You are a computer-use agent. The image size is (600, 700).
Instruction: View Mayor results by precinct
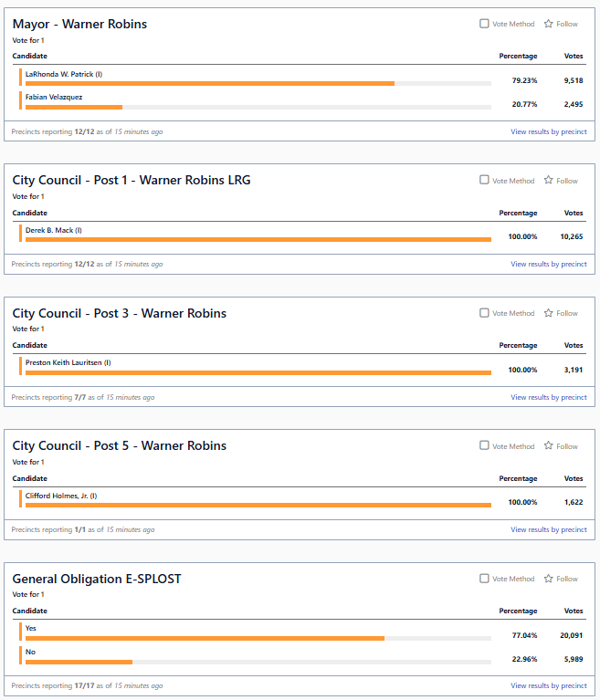[548, 131]
